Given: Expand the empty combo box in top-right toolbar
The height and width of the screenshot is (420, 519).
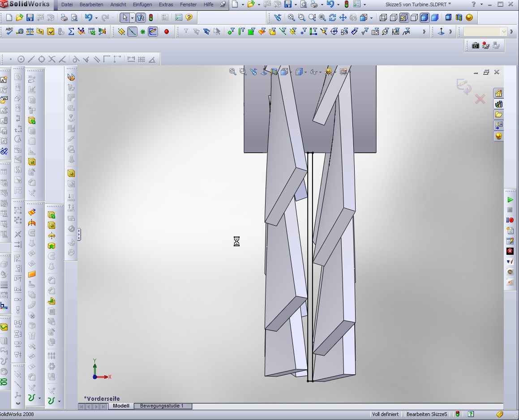Looking at the screenshot, I should click(x=504, y=32).
